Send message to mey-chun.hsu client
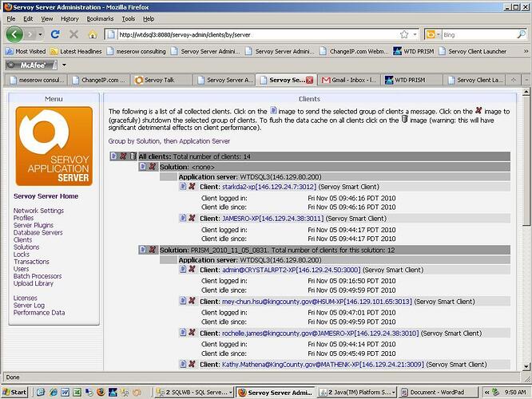 (183, 301)
